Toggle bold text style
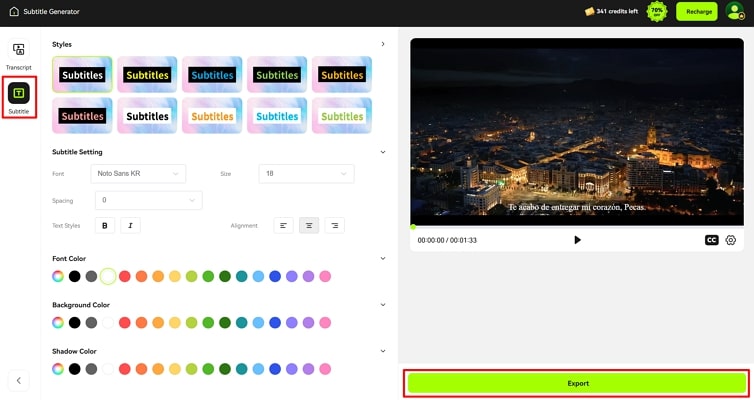The width and height of the screenshot is (754, 400). click(105, 226)
